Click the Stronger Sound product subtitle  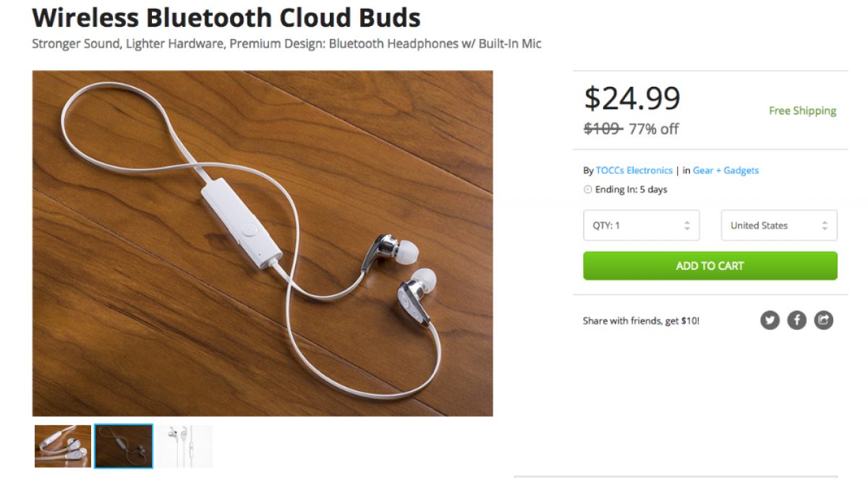pos(286,43)
